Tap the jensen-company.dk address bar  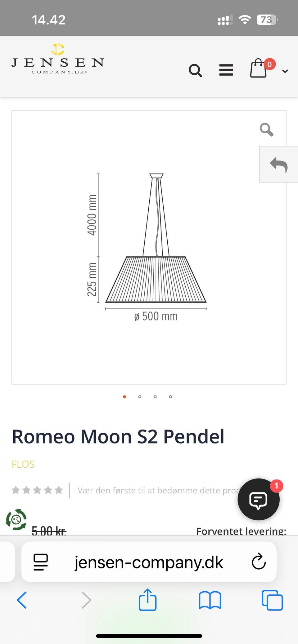pyautogui.click(x=149, y=562)
